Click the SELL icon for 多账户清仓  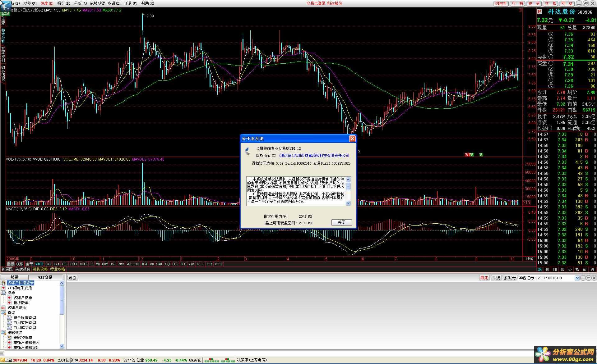pyautogui.click(x=3, y=308)
